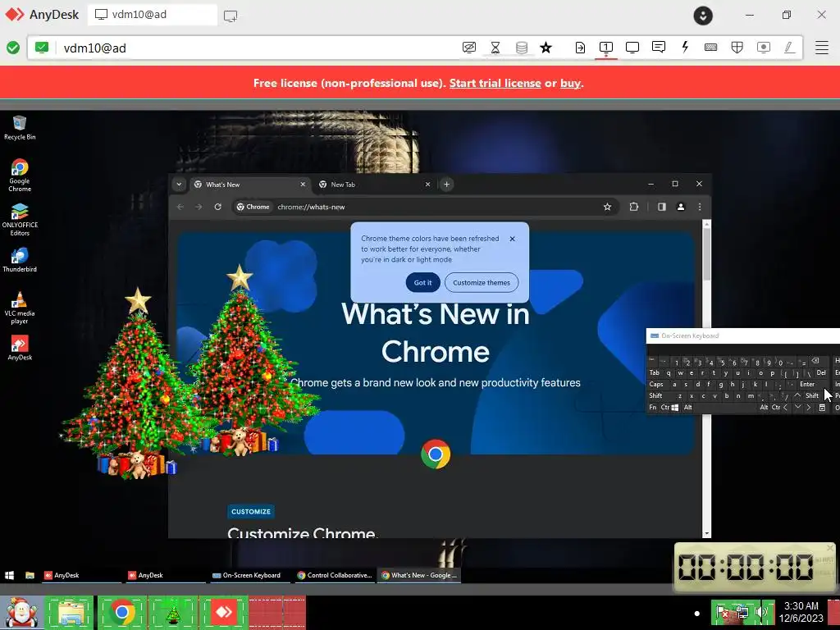Image resolution: width=840 pixels, height=630 pixels.
Task: Open the AnyDesk chat bubble icon
Action: point(659,47)
